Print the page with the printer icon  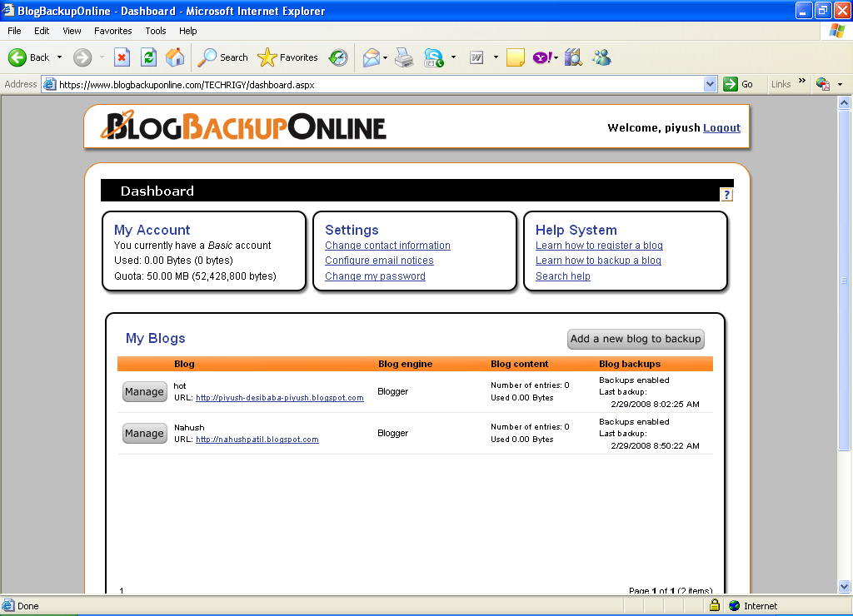tap(404, 57)
